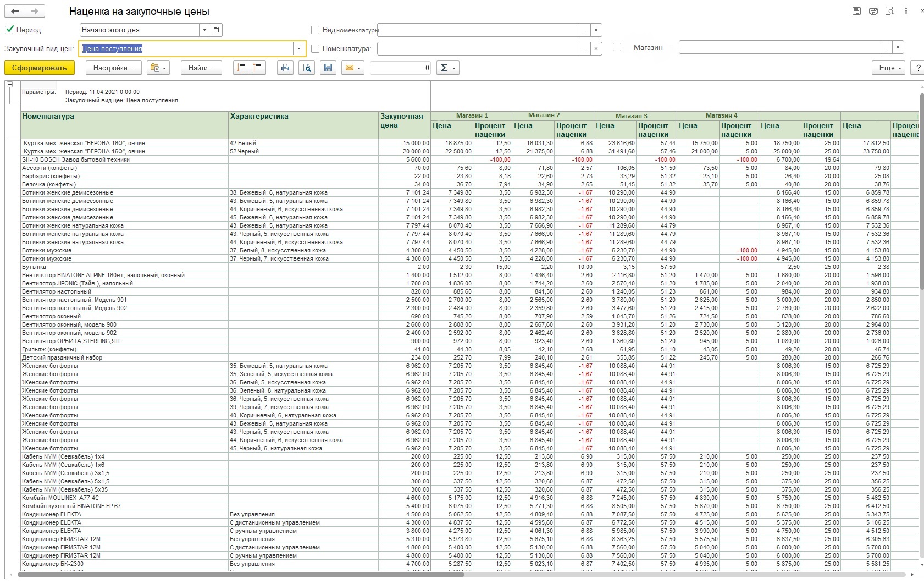
Task: Uncheck the Период checkbox
Action: coord(9,30)
